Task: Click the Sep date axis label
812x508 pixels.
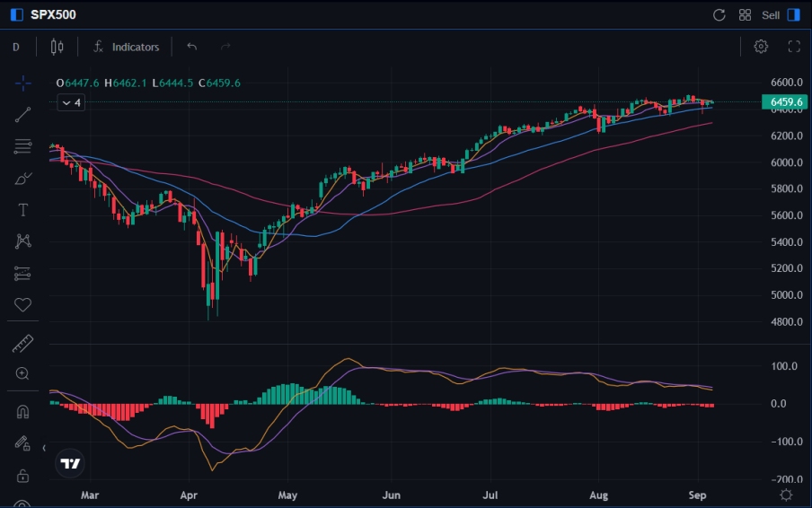Action: [x=697, y=495]
